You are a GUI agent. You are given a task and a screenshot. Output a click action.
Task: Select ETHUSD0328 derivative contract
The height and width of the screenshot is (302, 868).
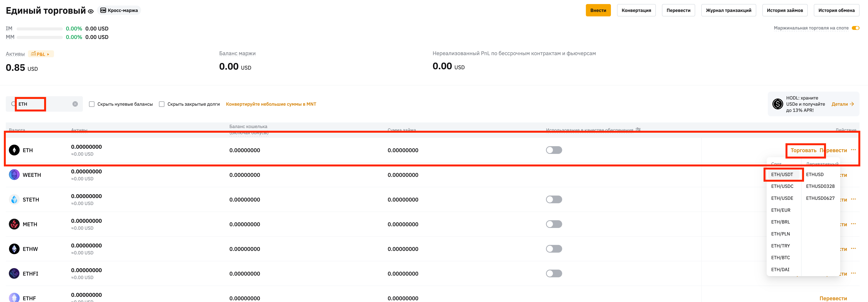coord(820,186)
